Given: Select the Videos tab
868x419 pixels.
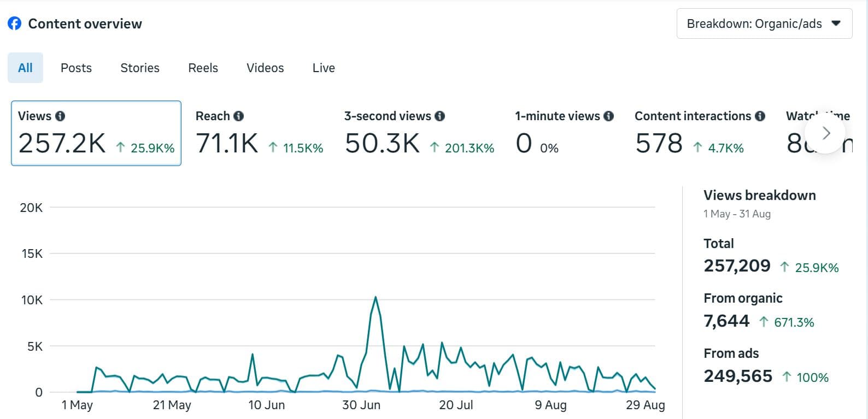Looking at the screenshot, I should (265, 68).
